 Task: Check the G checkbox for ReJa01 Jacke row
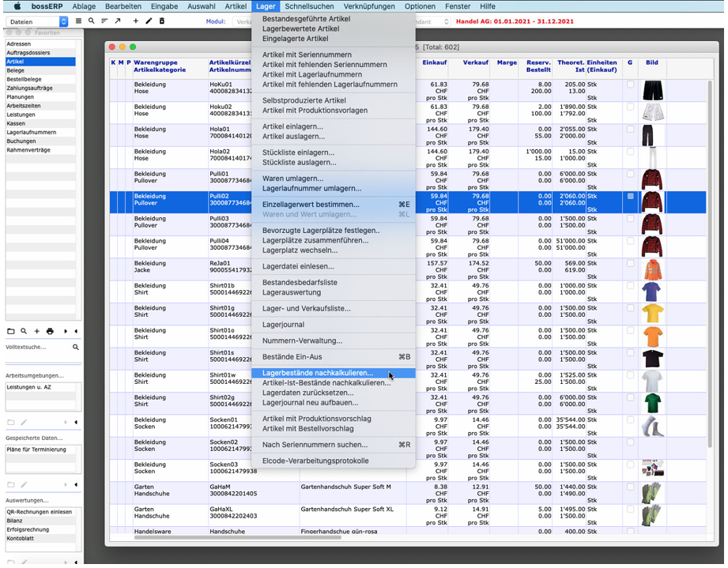[x=630, y=263]
